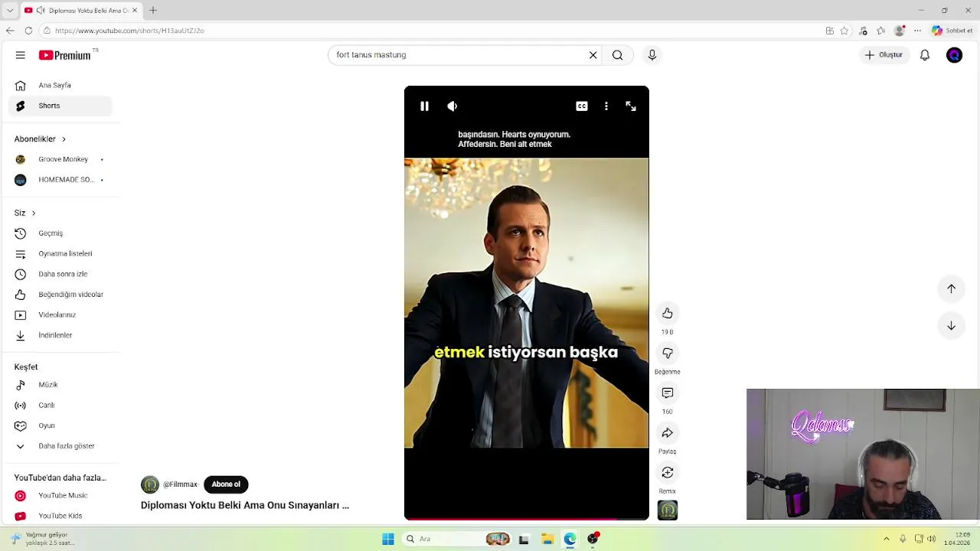This screenshot has height=551, width=980.
Task: Open YouTube Music link
Action: [60, 496]
